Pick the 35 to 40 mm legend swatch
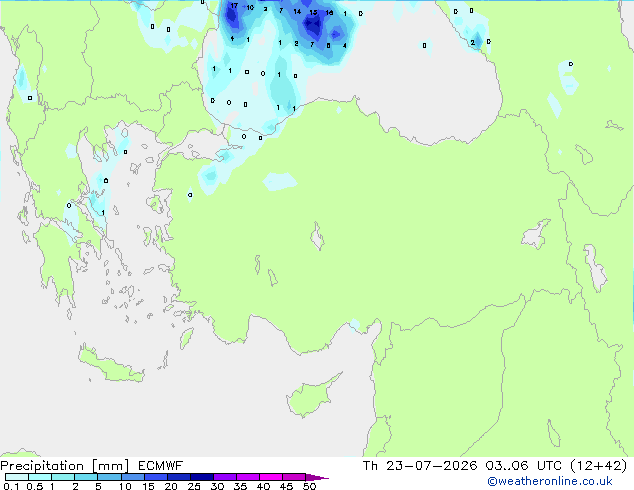This screenshot has width=634, height=490. click(x=248, y=477)
